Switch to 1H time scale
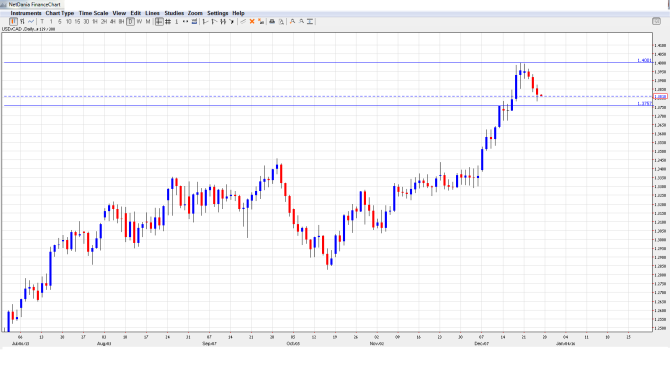This screenshot has width=670, height=377. coord(95,21)
